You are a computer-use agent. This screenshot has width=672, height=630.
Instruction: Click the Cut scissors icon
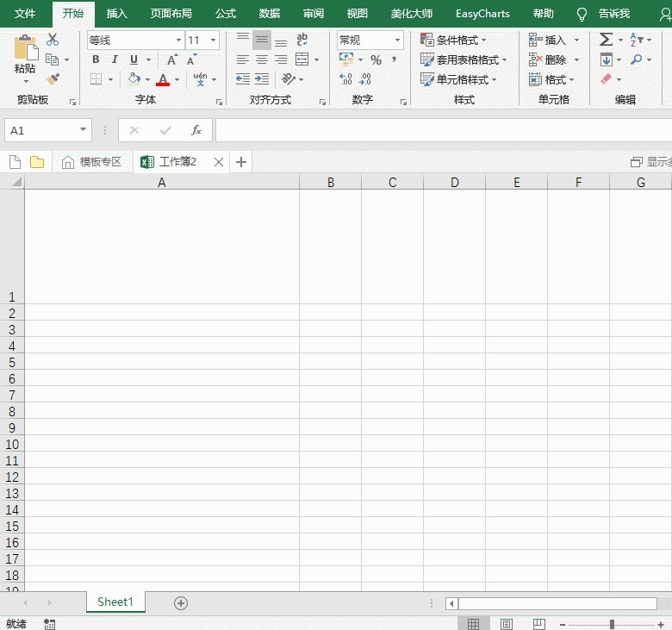tap(53, 40)
